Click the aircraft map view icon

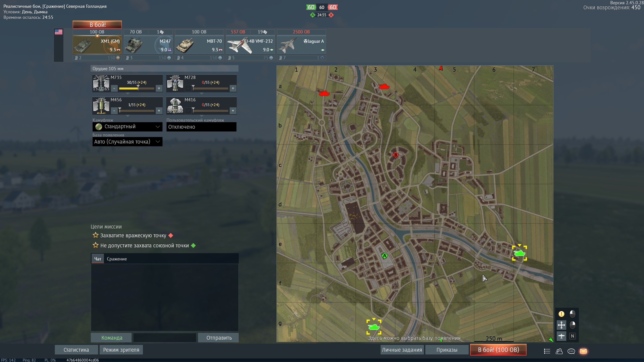[x=561, y=336]
